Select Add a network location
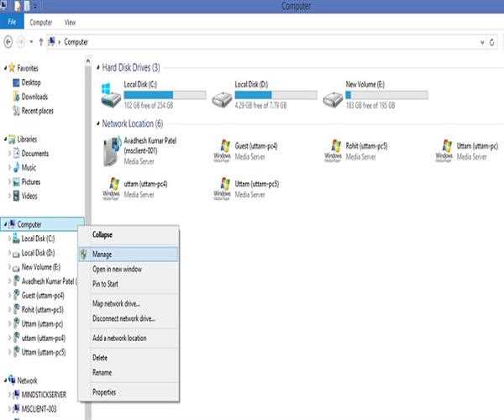This screenshot has width=504, height=420. click(x=129, y=338)
